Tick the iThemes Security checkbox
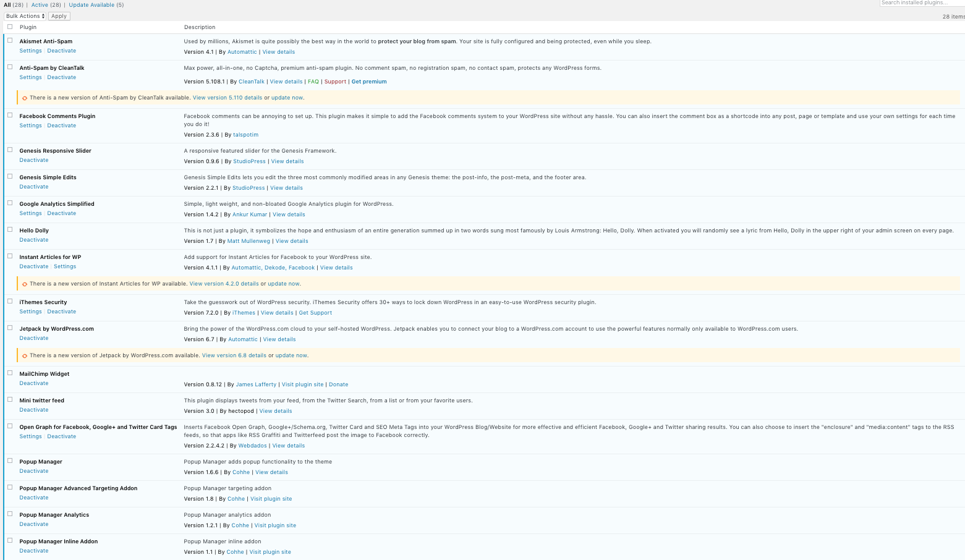Viewport: 965px width, 560px height. pos(10,301)
